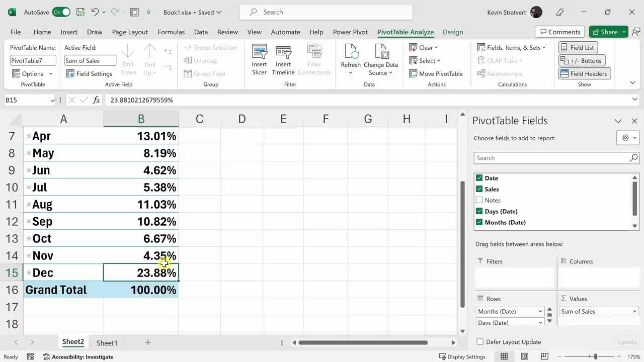Click the search magnifier in fields pane
Viewport: 644px width, 362px height.
[x=633, y=158]
